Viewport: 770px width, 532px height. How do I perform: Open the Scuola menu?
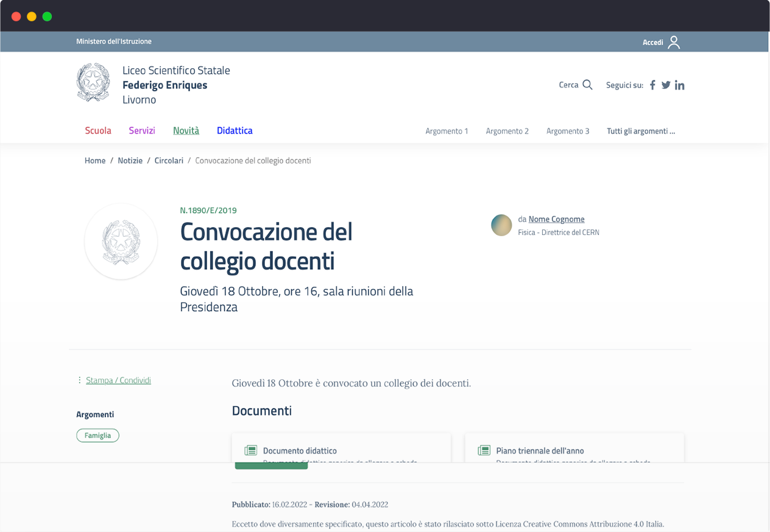coord(98,130)
